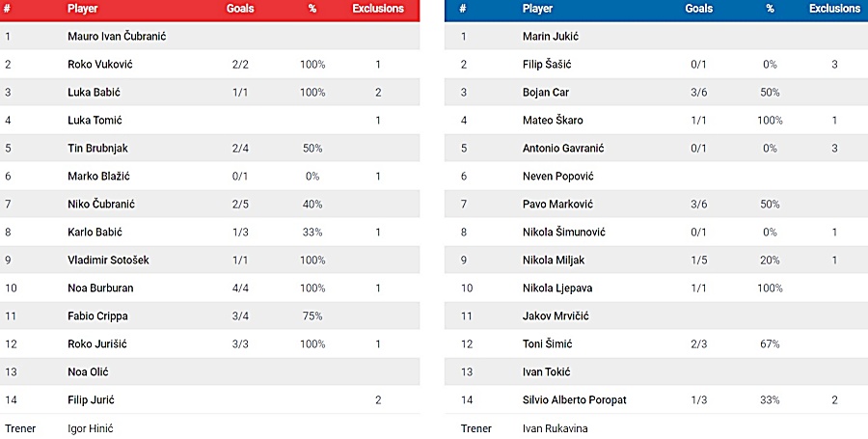
Task: Click blue table percent column header
Action: (x=770, y=9)
